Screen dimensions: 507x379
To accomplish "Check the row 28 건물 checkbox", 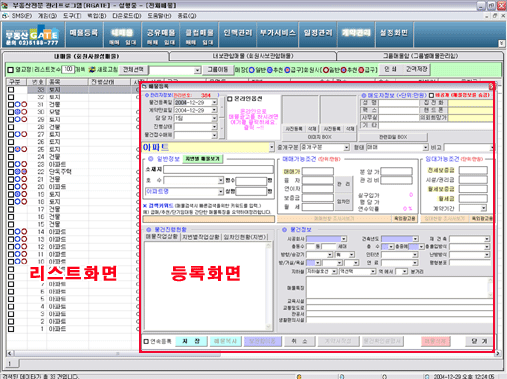I will point(11,127).
